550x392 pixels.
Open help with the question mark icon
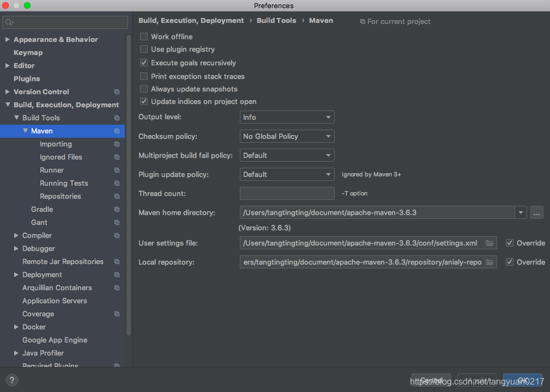tap(12, 380)
